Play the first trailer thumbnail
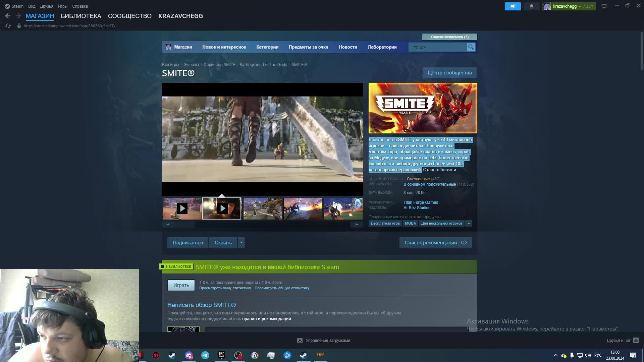The image size is (644, 362). 182,208
